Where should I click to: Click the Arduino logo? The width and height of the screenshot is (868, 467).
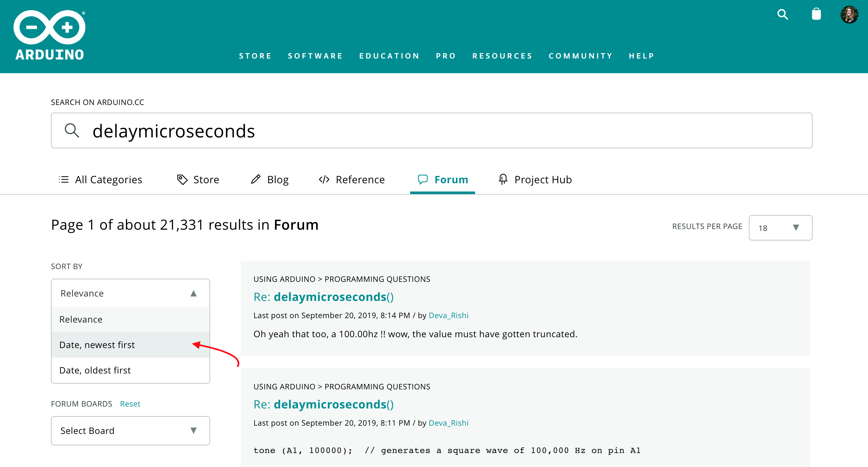[x=50, y=36]
